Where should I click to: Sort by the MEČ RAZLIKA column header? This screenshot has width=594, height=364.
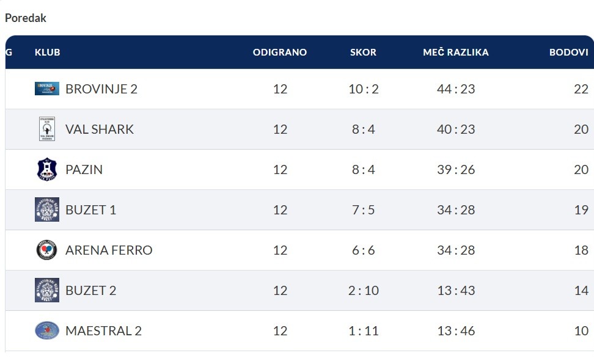pyautogui.click(x=456, y=53)
